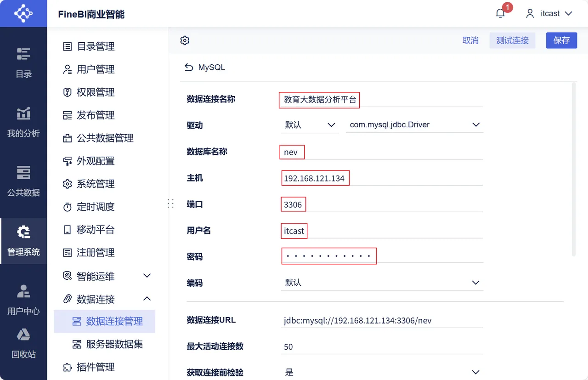The width and height of the screenshot is (588, 380).
Task: Click the 系统管理 gear icon
Action: point(68,184)
